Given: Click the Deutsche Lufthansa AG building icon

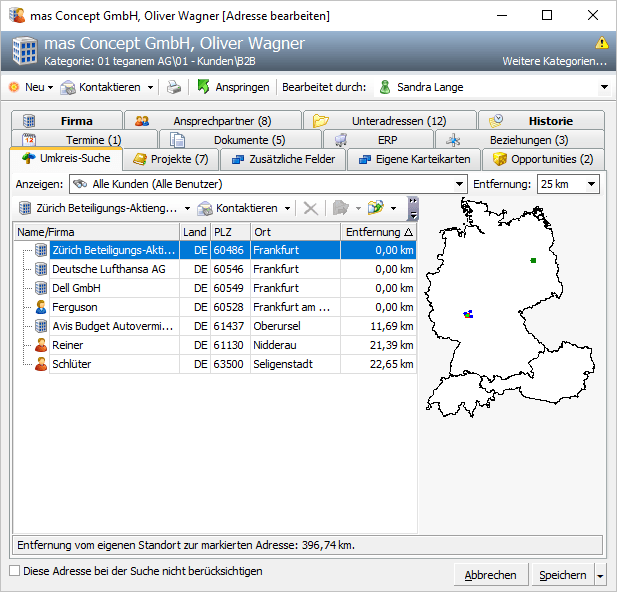Looking at the screenshot, I should (41, 269).
